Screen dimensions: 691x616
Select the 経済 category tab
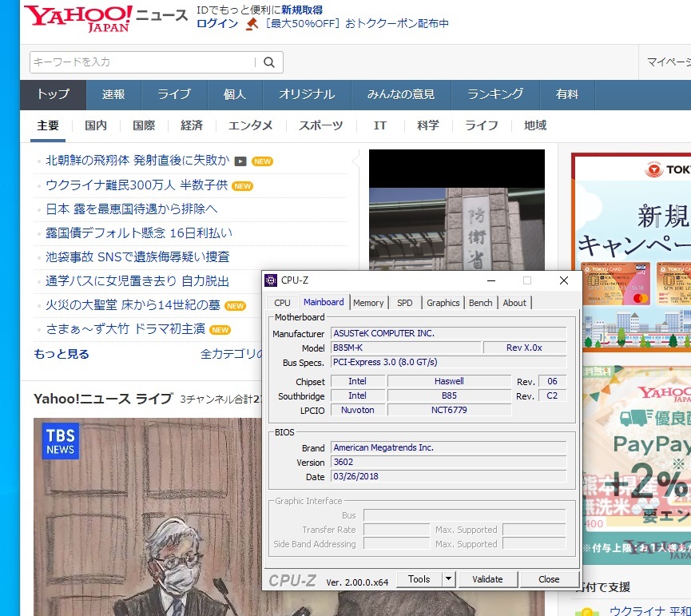click(192, 126)
